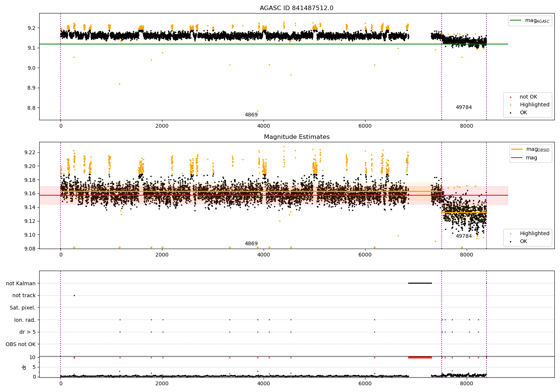Image resolution: width=560 pixels, height=392 pixels.
Task: Click the '49784' annotation in Magnitude Estimates plot
Action: pyautogui.click(x=464, y=236)
